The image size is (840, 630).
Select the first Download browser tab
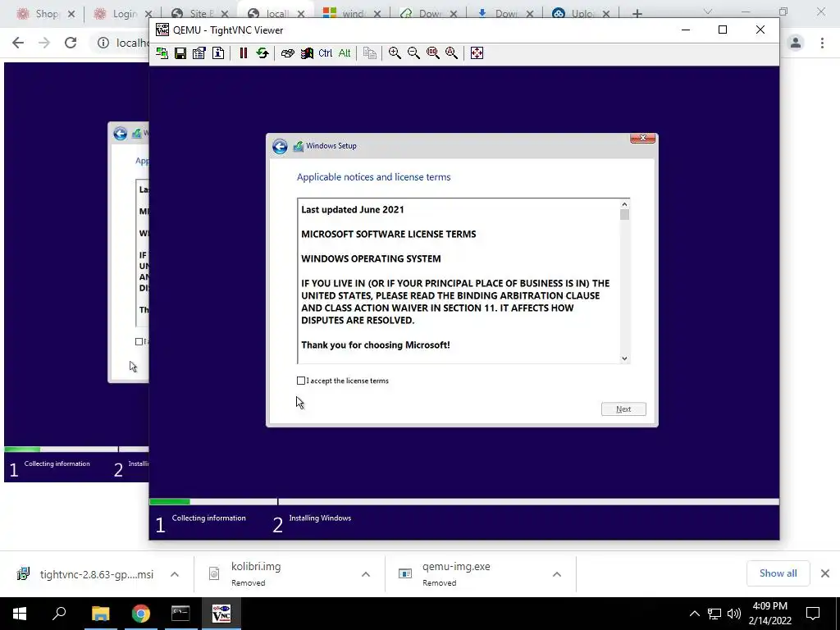pyautogui.click(x=422, y=14)
